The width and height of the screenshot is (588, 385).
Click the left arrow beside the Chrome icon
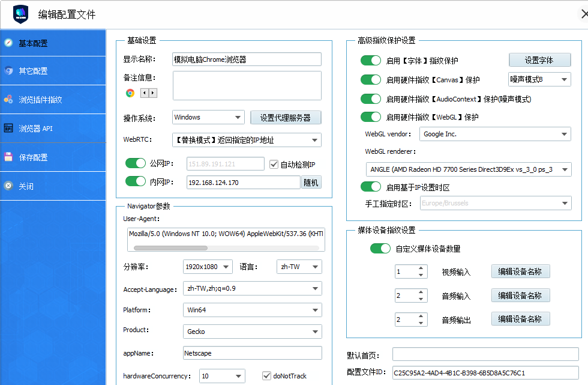[144, 92]
